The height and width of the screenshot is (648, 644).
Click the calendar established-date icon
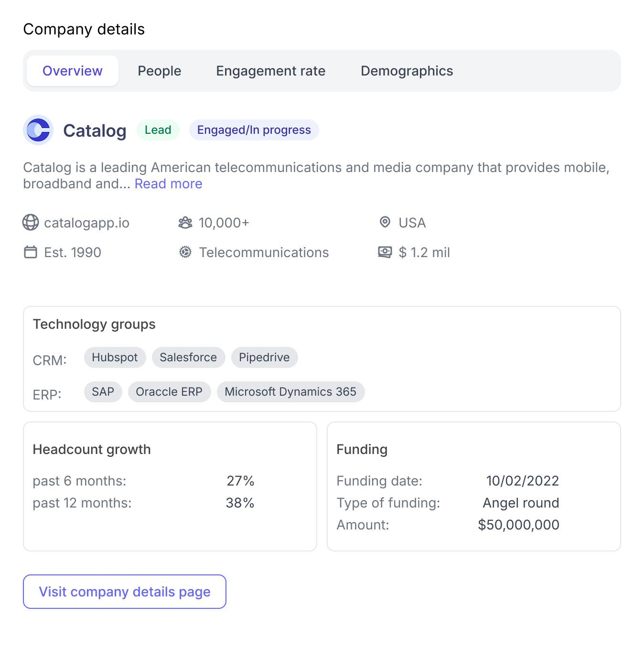pos(31,252)
